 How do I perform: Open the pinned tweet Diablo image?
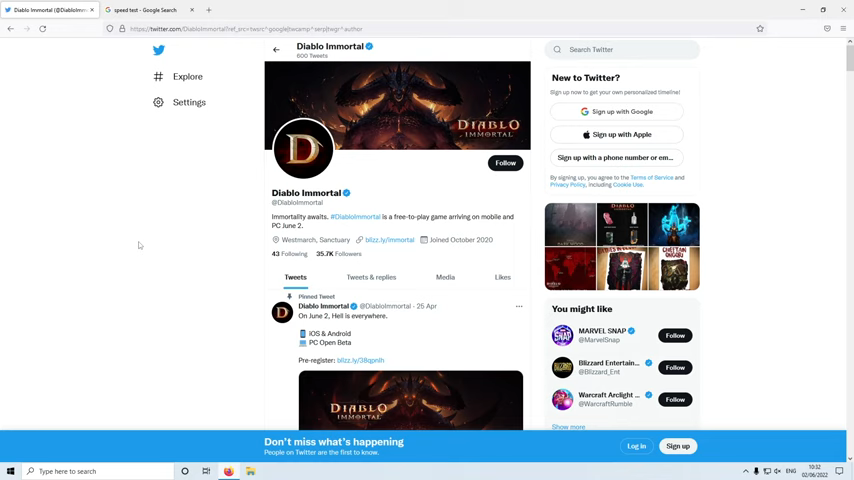coord(411,400)
